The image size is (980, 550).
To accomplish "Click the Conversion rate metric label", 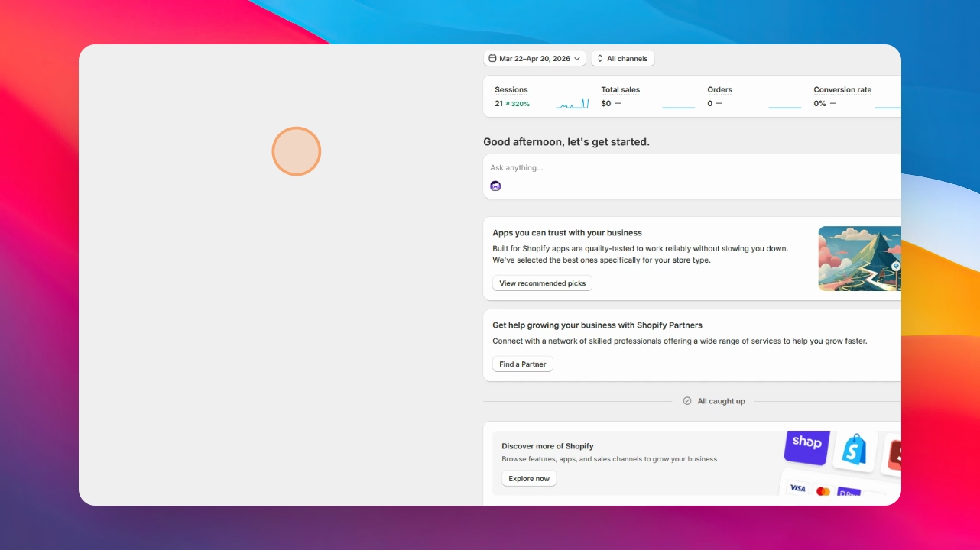I will coord(842,90).
